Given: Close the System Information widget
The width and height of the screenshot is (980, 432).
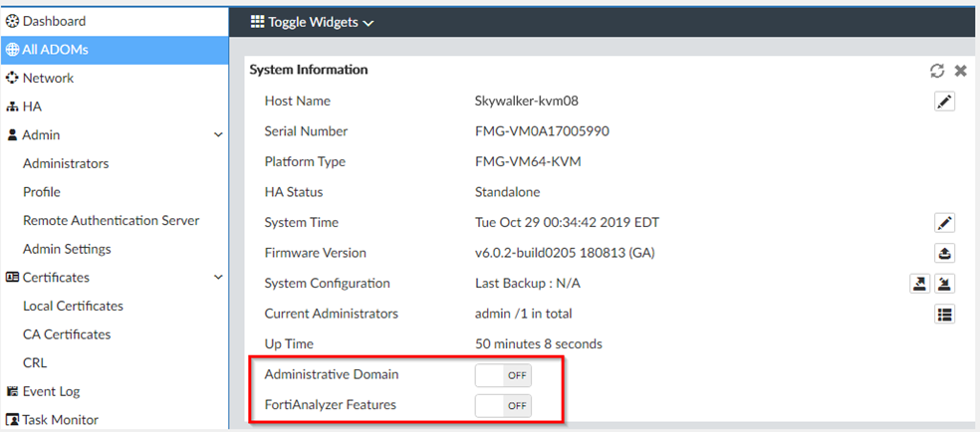Looking at the screenshot, I should (x=961, y=71).
